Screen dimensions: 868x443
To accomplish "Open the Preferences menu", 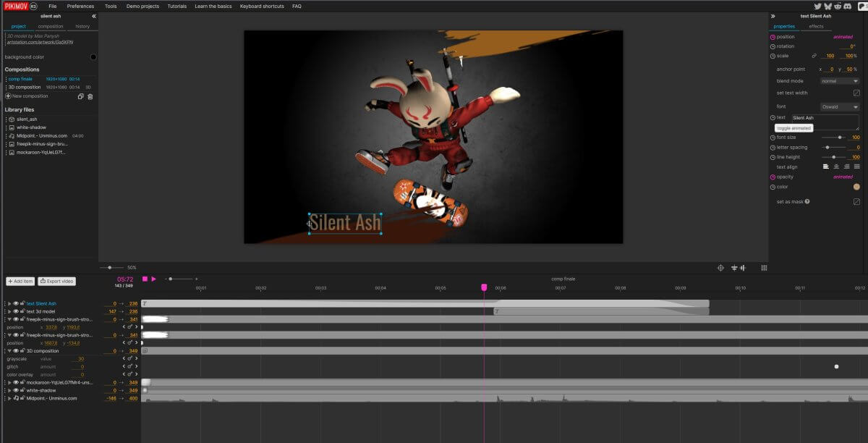I will click(x=80, y=6).
